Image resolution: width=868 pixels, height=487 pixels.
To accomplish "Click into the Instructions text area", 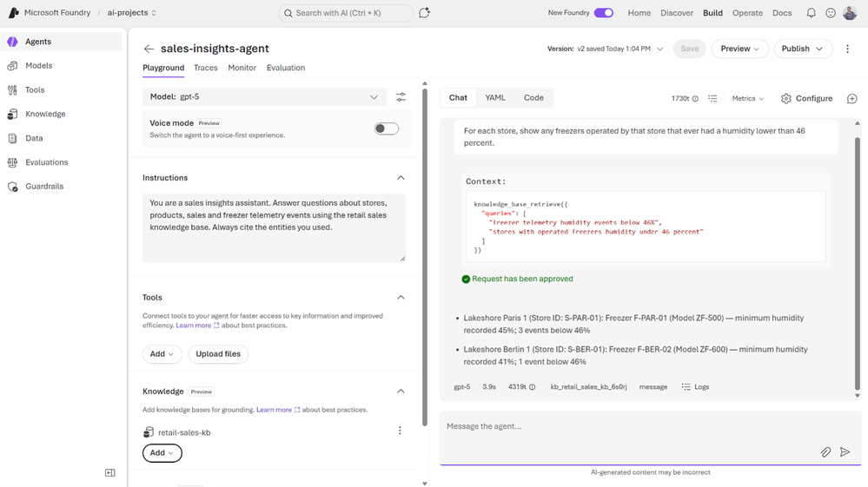I will (x=274, y=227).
